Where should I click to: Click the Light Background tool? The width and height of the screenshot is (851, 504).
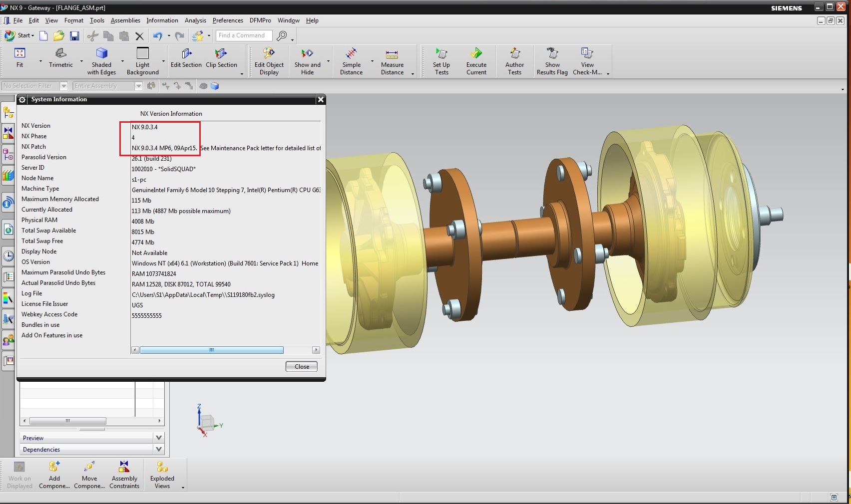[143, 62]
